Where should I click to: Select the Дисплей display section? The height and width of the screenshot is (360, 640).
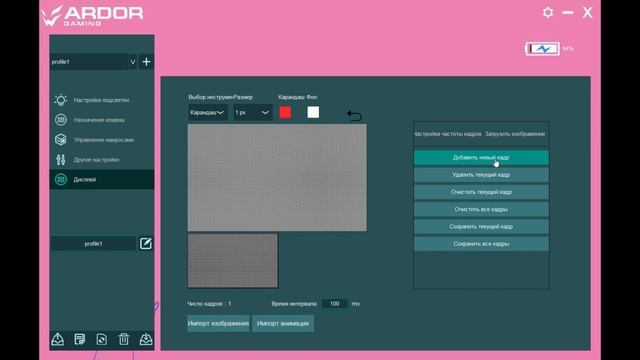[102, 179]
